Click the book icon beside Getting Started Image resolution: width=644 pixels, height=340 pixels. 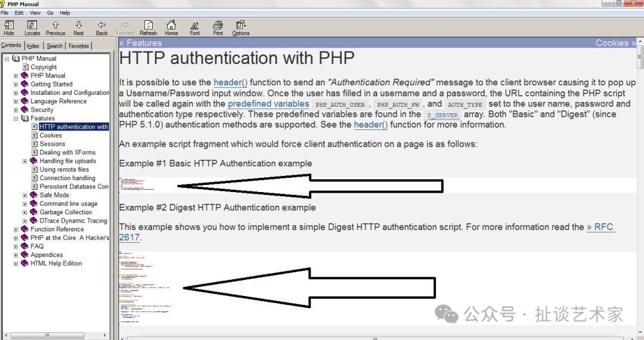(24, 84)
